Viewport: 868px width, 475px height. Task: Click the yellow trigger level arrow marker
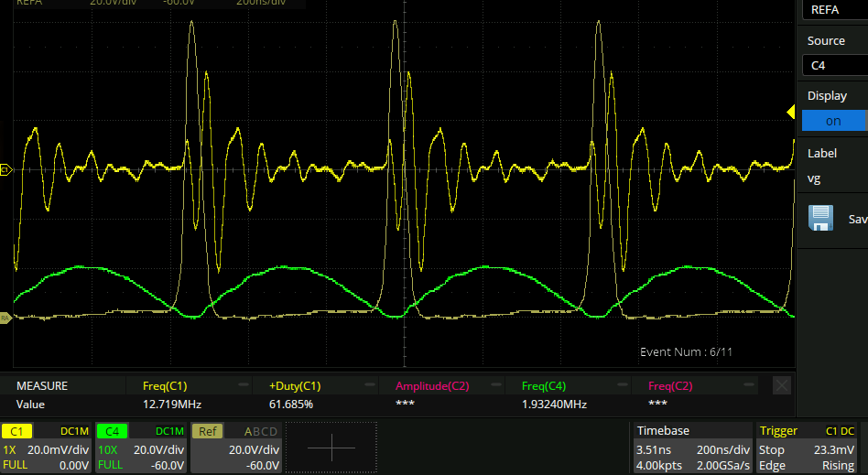pos(791,112)
